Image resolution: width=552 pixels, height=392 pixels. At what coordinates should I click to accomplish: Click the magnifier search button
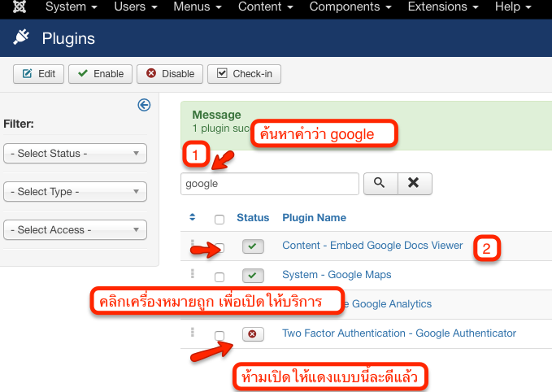click(380, 184)
